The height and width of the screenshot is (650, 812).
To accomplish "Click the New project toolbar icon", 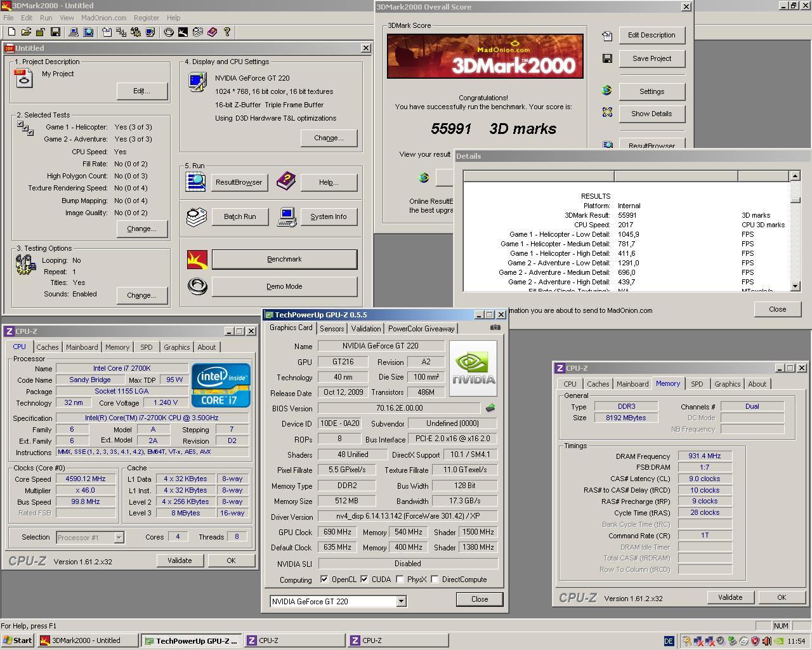I will (11, 32).
